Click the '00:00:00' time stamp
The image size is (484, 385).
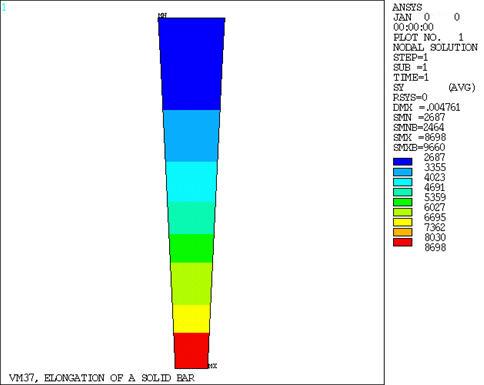413,27
